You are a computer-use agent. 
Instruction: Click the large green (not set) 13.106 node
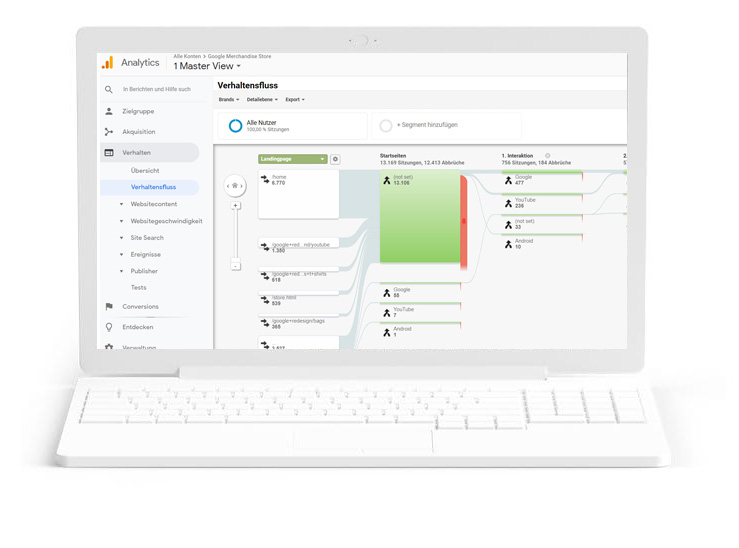[x=420, y=216]
